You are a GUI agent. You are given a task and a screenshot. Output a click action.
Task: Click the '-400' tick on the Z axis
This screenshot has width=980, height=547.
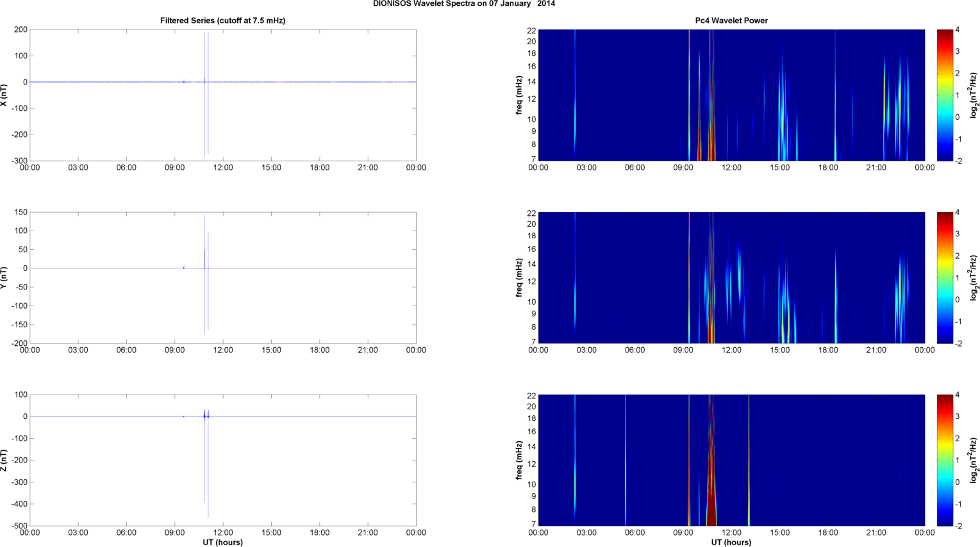click(19, 504)
